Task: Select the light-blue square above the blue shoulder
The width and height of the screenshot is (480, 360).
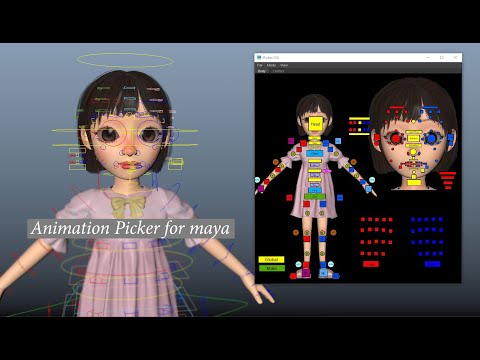Action: [338, 141]
